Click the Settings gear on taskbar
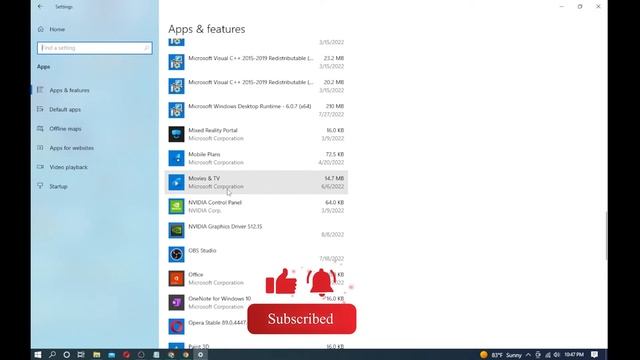This screenshot has width=640, height=360. (x=200, y=355)
